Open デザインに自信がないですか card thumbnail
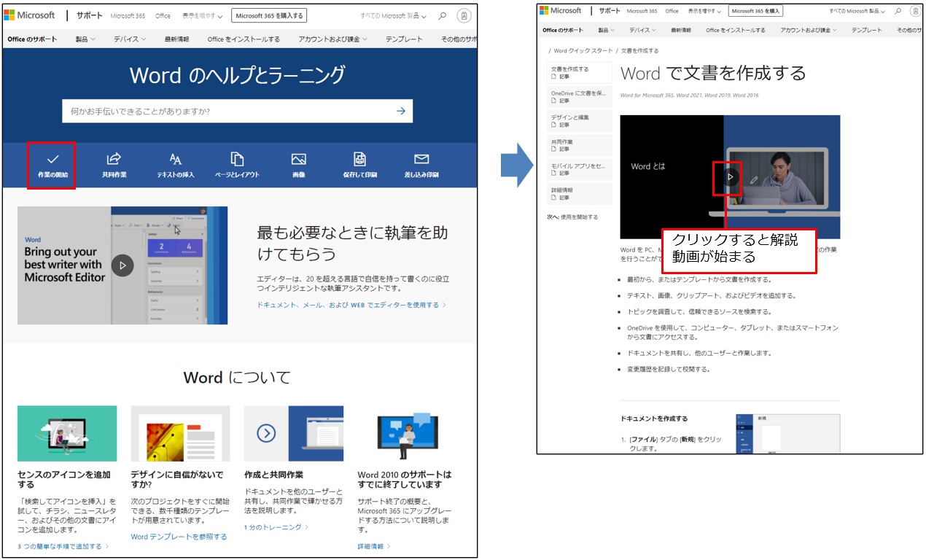 tap(180, 433)
